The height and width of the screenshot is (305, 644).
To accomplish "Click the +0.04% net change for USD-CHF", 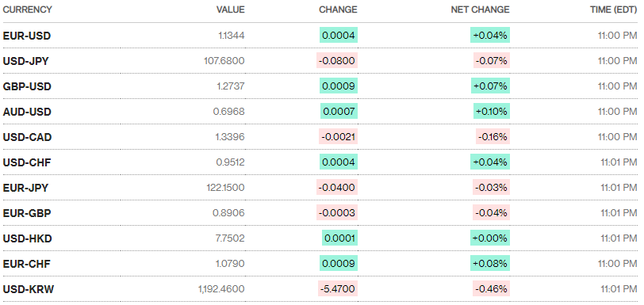I will click(x=490, y=162).
